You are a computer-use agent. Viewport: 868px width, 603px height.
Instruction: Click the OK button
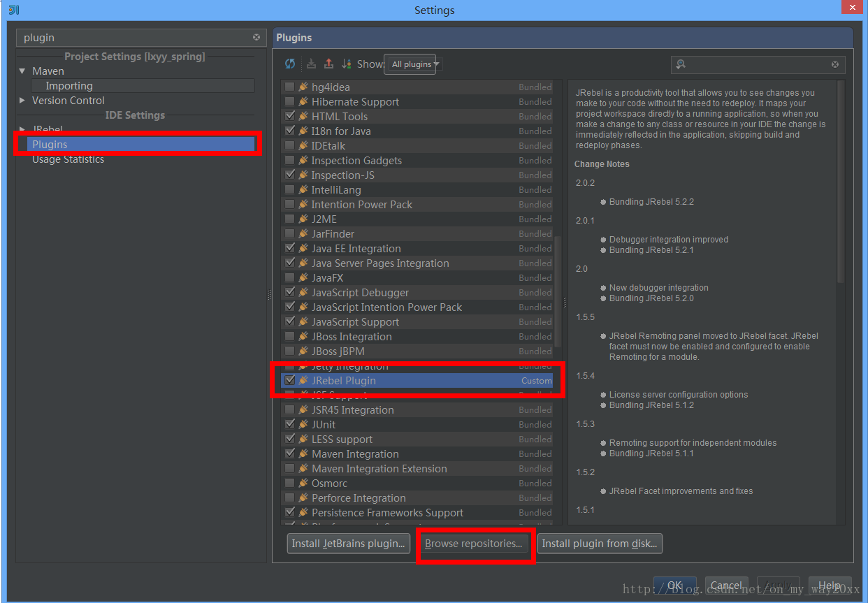tap(674, 586)
